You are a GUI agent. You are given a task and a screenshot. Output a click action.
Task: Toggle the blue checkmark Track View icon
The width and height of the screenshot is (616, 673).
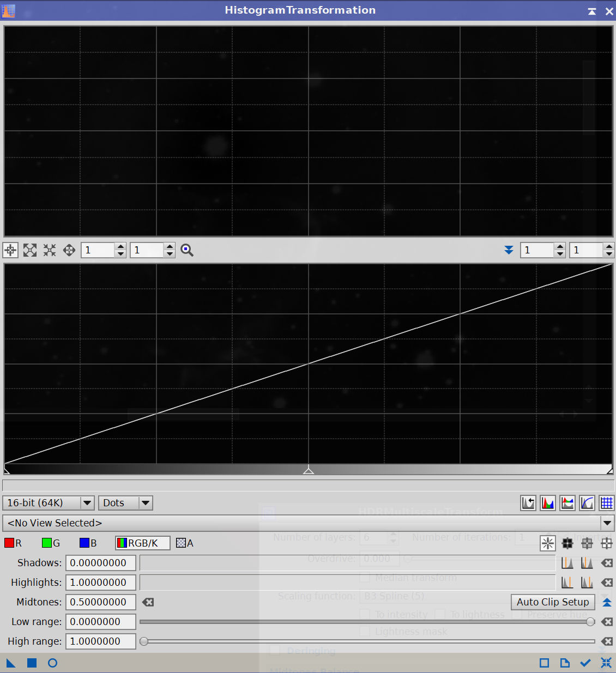[x=585, y=663]
